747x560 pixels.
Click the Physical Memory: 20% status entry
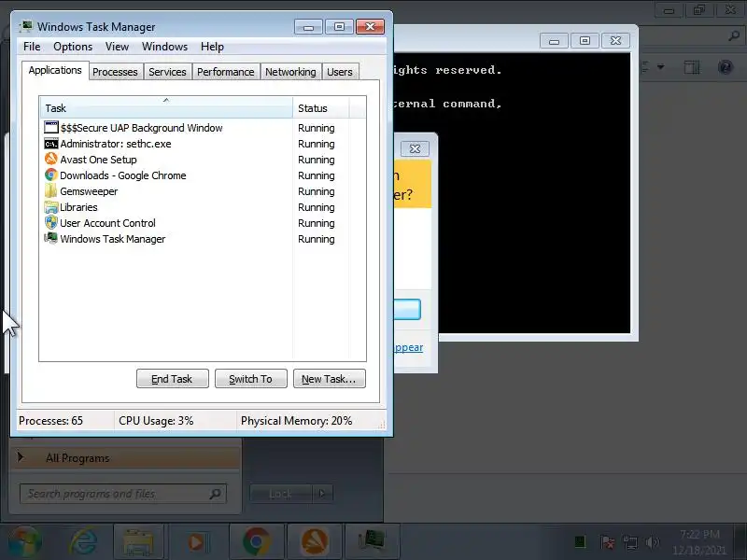point(296,421)
